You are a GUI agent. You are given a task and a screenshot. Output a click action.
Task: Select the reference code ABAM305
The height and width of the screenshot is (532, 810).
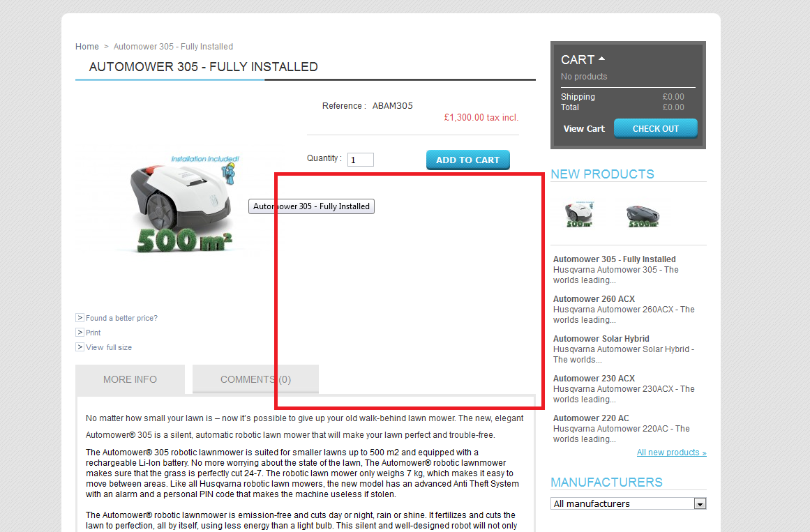pyautogui.click(x=393, y=106)
